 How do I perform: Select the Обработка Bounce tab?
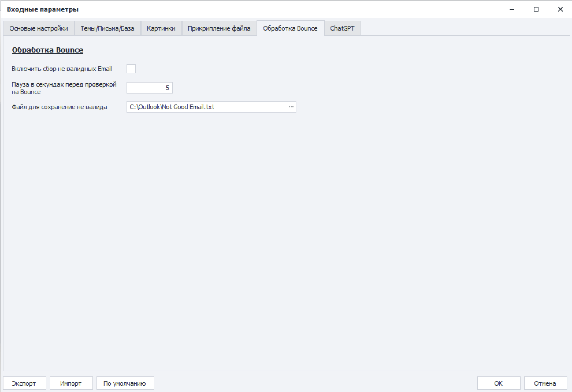[x=290, y=28]
